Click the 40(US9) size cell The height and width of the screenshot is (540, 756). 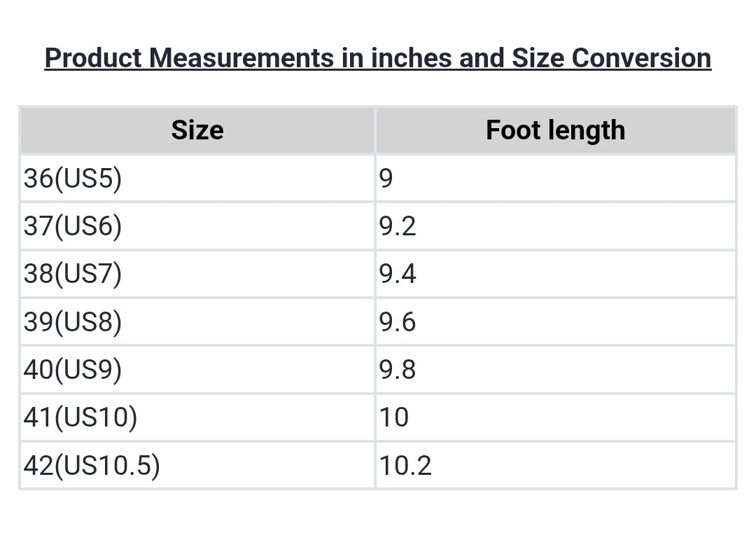click(73, 369)
